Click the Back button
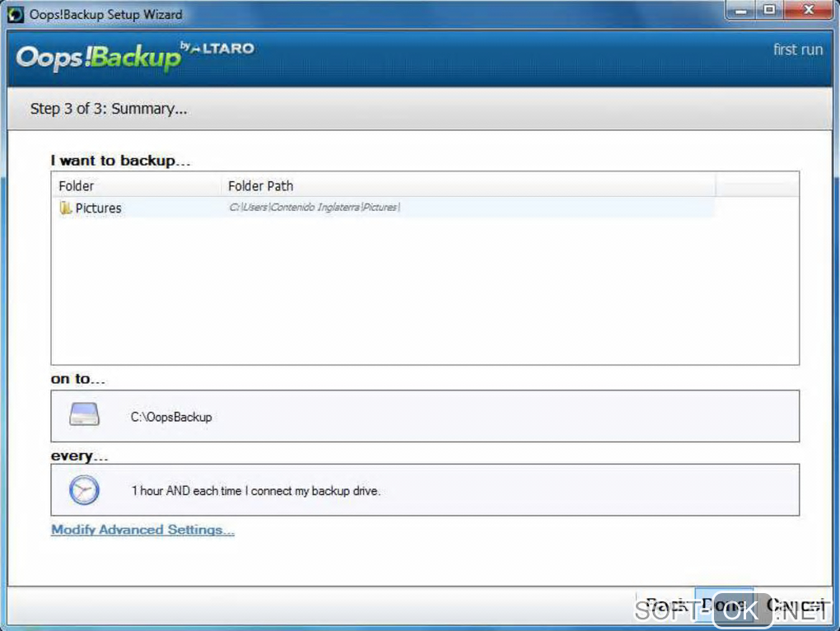840x631 pixels. tap(665, 605)
